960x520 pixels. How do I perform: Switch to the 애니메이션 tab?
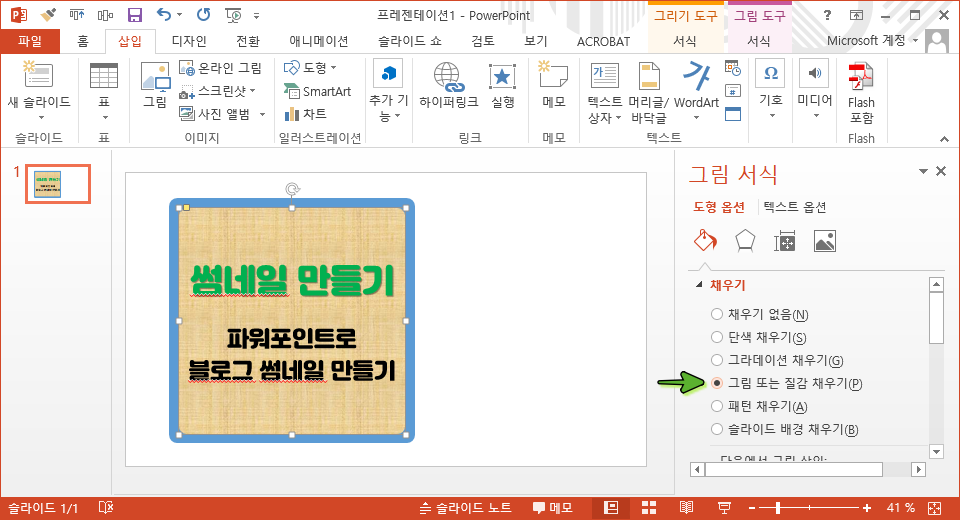318,41
